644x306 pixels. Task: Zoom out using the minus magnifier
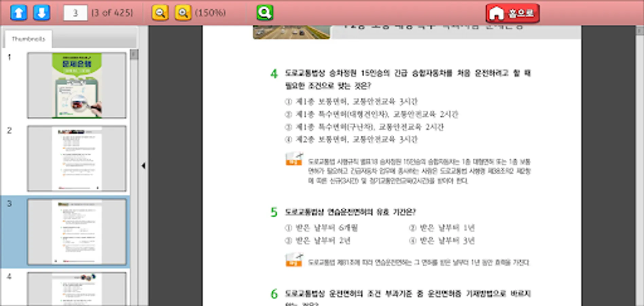pos(160,13)
